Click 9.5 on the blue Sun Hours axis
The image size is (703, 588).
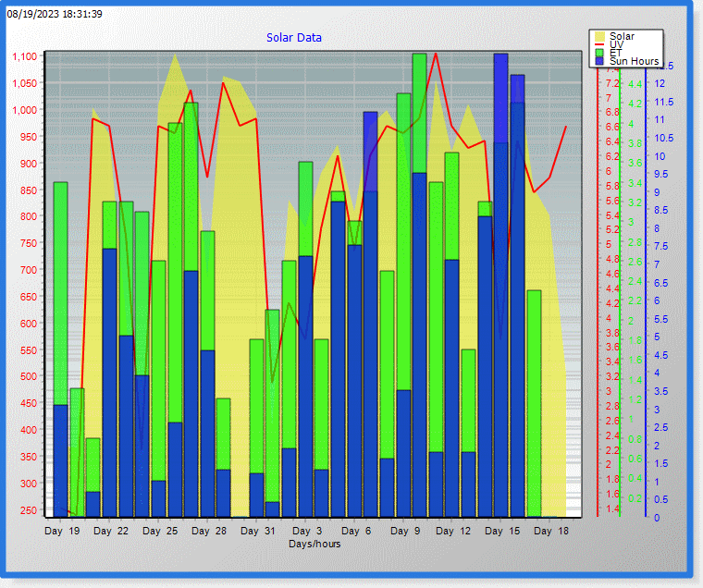pos(661,174)
